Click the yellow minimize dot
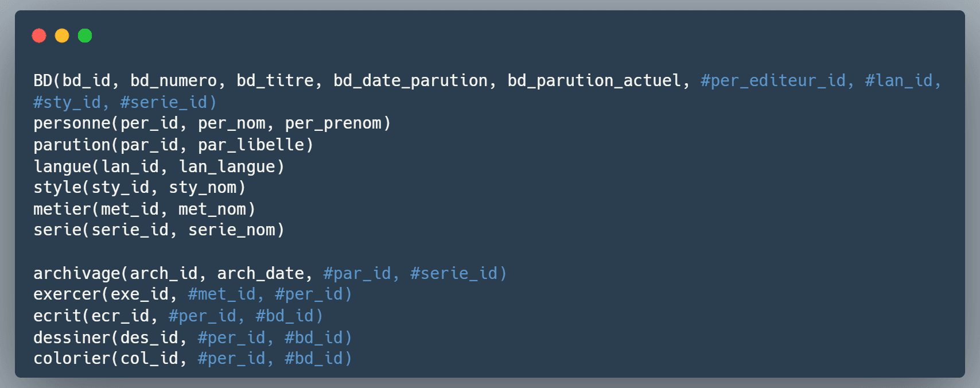 [62, 36]
